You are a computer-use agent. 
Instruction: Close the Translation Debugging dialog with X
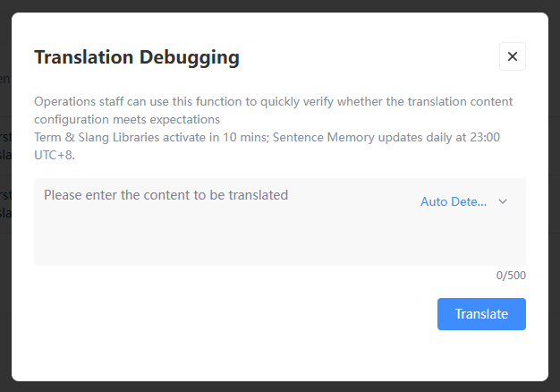(513, 56)
